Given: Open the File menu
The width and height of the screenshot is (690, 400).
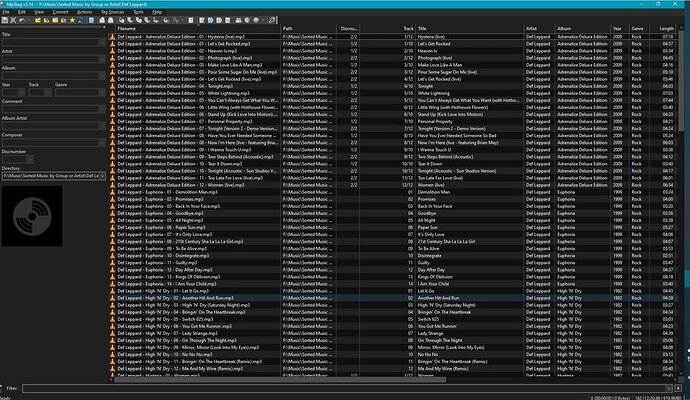Looking at the screenshot, I should tap(6, 12).
